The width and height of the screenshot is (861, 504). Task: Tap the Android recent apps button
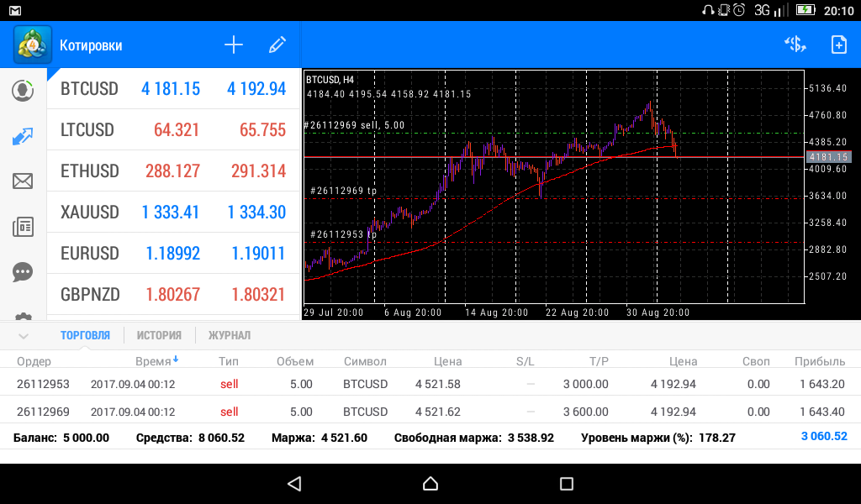click(x=566, y=484)
